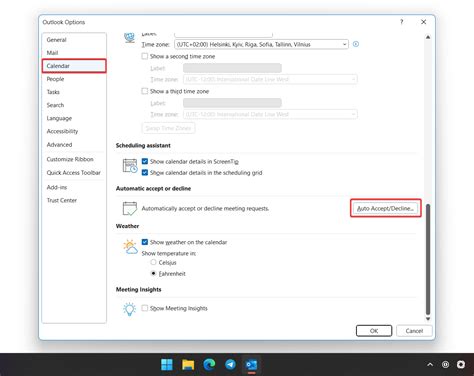
Task: Switch to Outlook in the taskbar
Action: [x=252, y=365]
